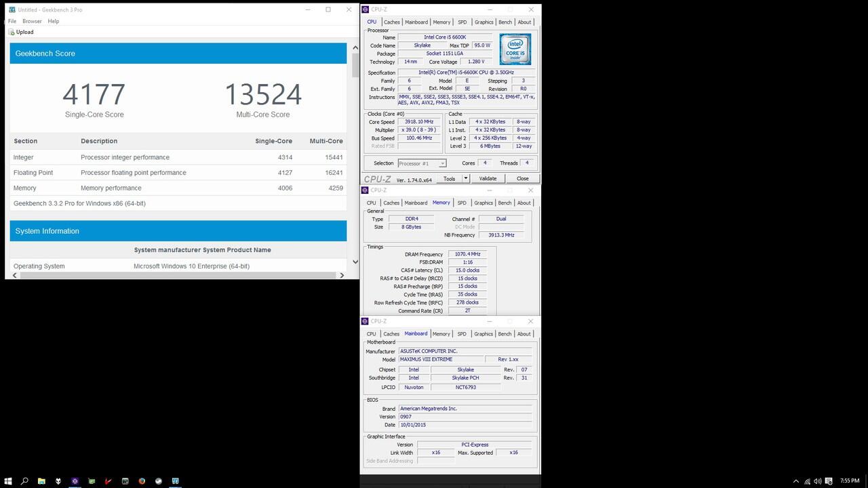The width and height of the screenshot is (868, 488).
Task: Open the Tools dropdown arrow in CPU-Z
Action: coord(466,178)
